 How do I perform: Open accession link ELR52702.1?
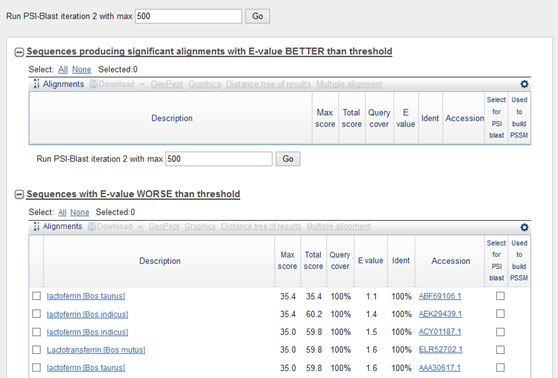tap(441, 350)
